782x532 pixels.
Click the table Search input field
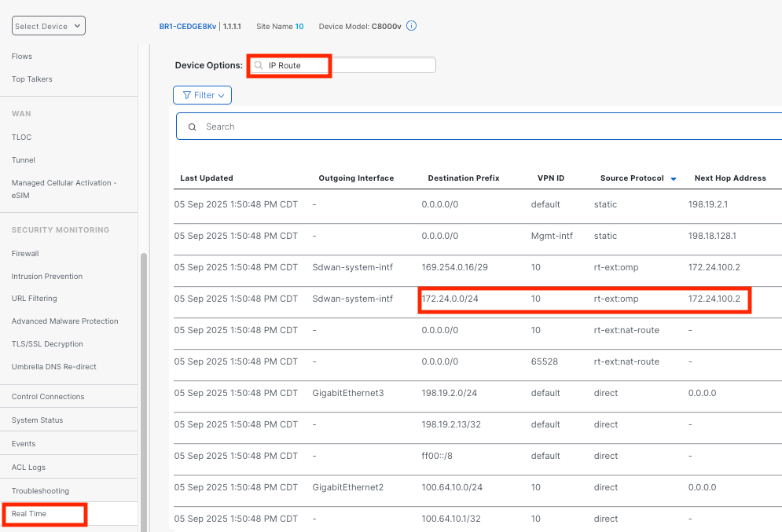(x=472, y=127)
